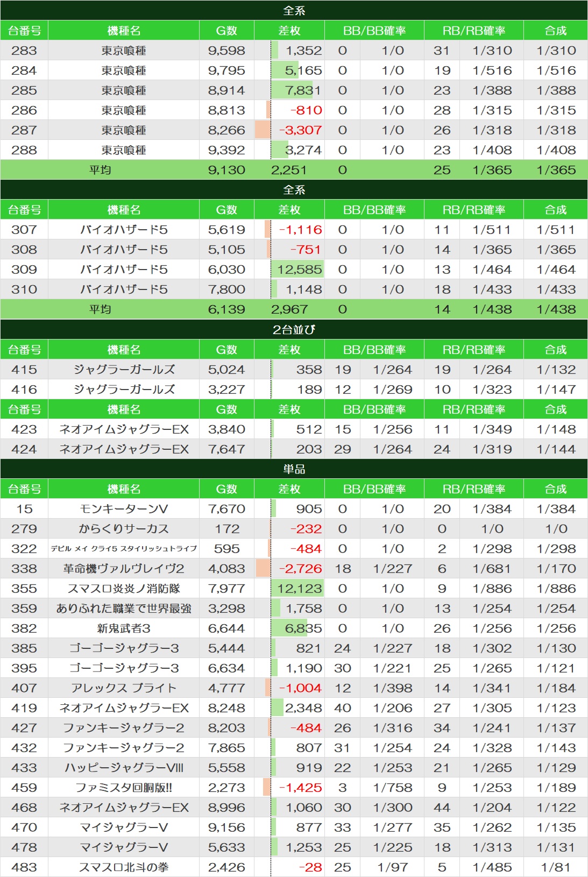Click the 1/121 combined rate in row 395
Image resolution: width=588 pixels, height=877 pixels.
556,668
